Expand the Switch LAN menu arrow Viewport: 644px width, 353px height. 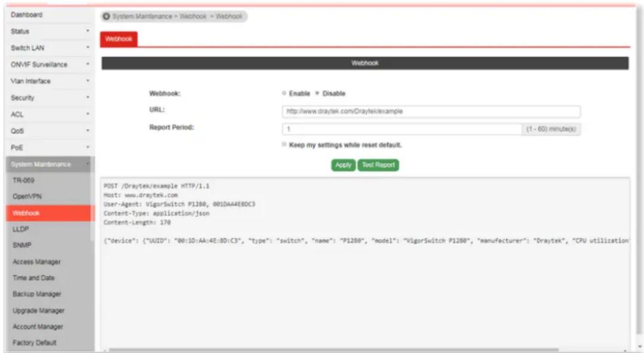87,48
